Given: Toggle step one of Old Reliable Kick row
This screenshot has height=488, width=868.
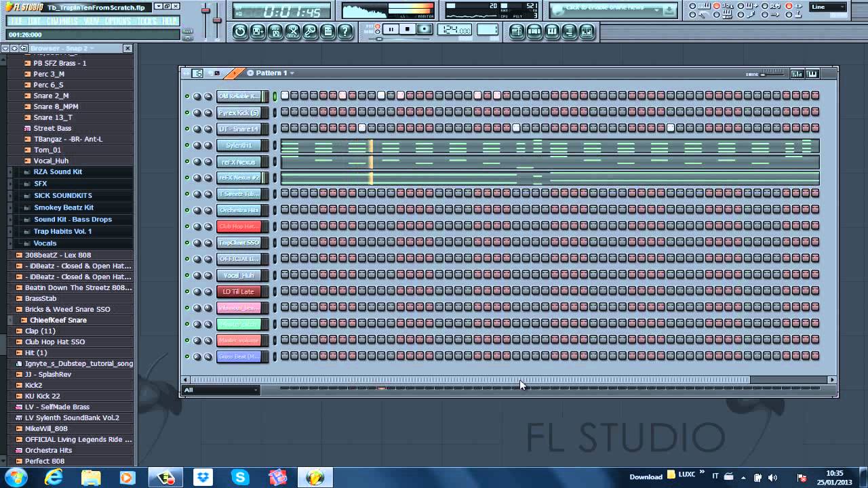Looking at the screenshot, I should 285,96.
